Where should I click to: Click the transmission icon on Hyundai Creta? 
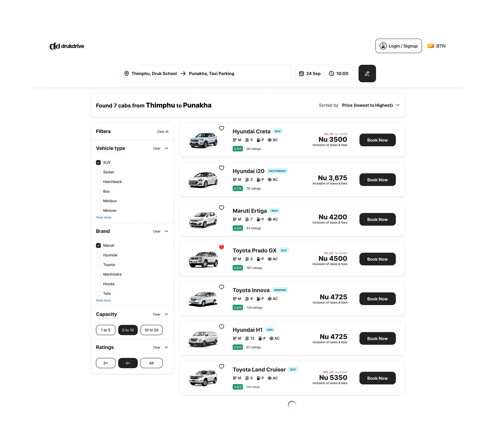(234, 140)
